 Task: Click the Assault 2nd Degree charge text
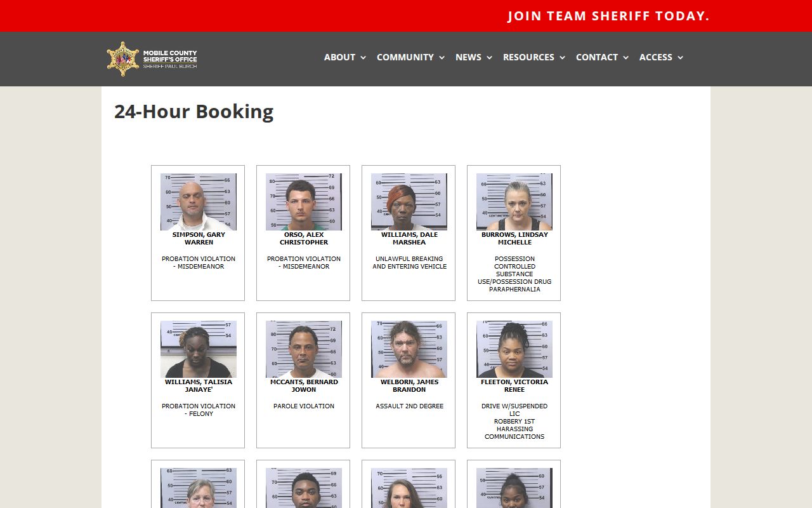coord(409,406)
